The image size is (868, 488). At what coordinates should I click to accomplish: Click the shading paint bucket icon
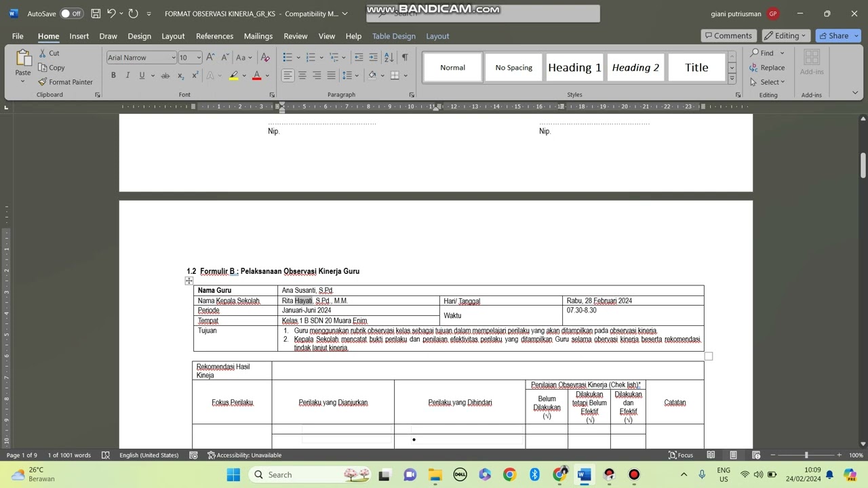coord(372,75)
